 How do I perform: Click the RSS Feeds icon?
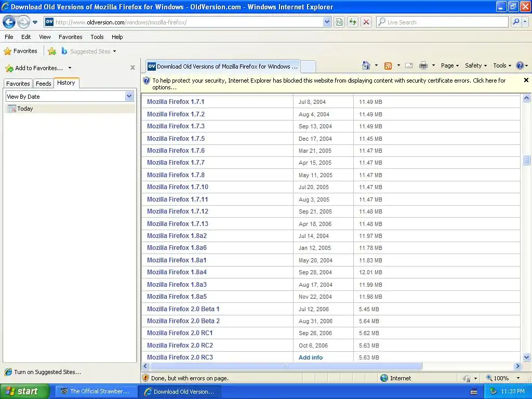(388, 66)
